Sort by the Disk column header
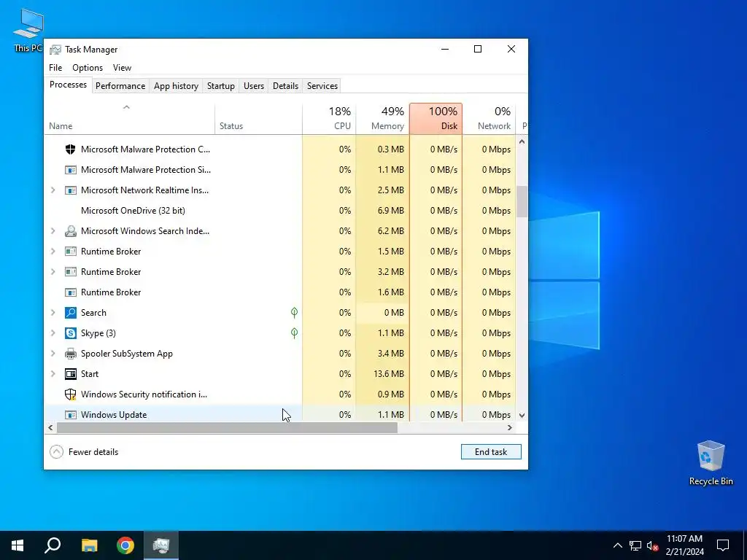Screen dimensions: 747x560 [x=436, y=119]
